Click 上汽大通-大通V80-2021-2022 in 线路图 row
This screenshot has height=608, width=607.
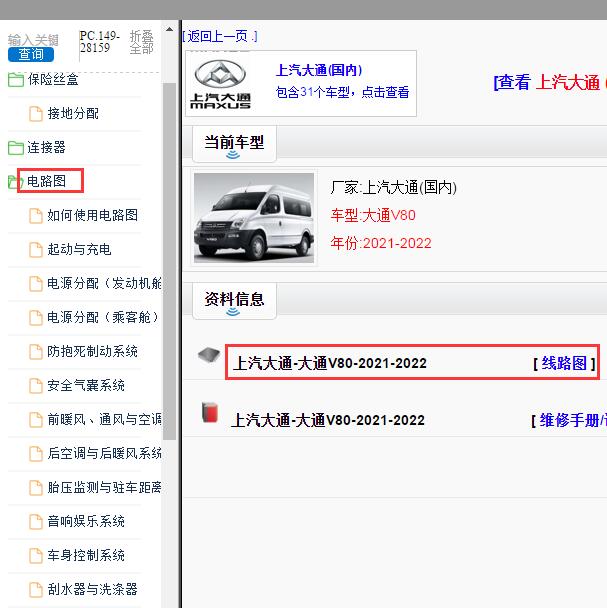pyautogui.click(x=330, y=364)
